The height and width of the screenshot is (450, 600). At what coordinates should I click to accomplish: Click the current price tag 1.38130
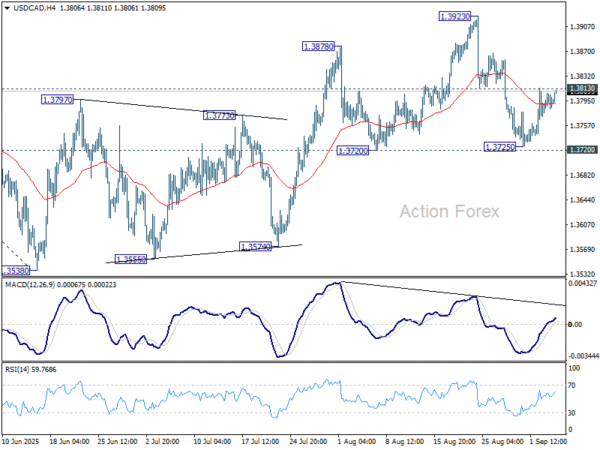click(582, 89)
